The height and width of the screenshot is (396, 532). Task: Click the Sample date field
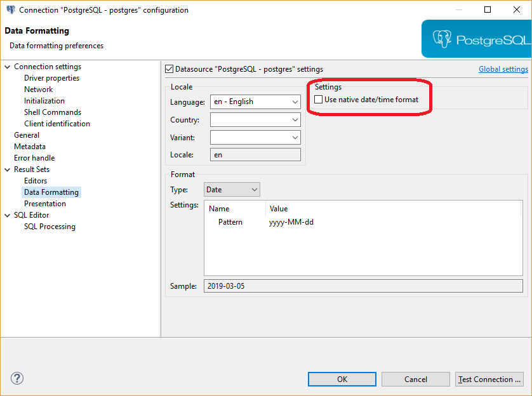point(363,286)
